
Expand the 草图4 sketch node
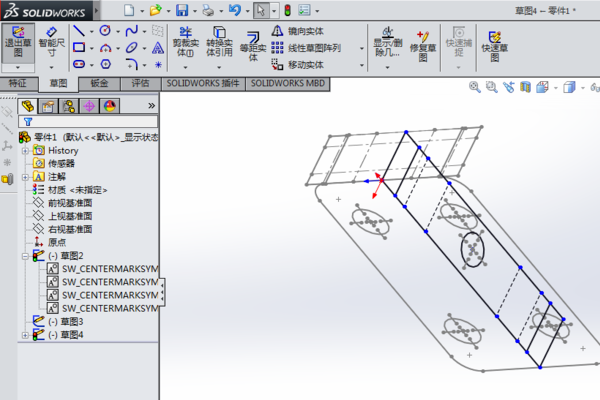(x=25, y=335)
